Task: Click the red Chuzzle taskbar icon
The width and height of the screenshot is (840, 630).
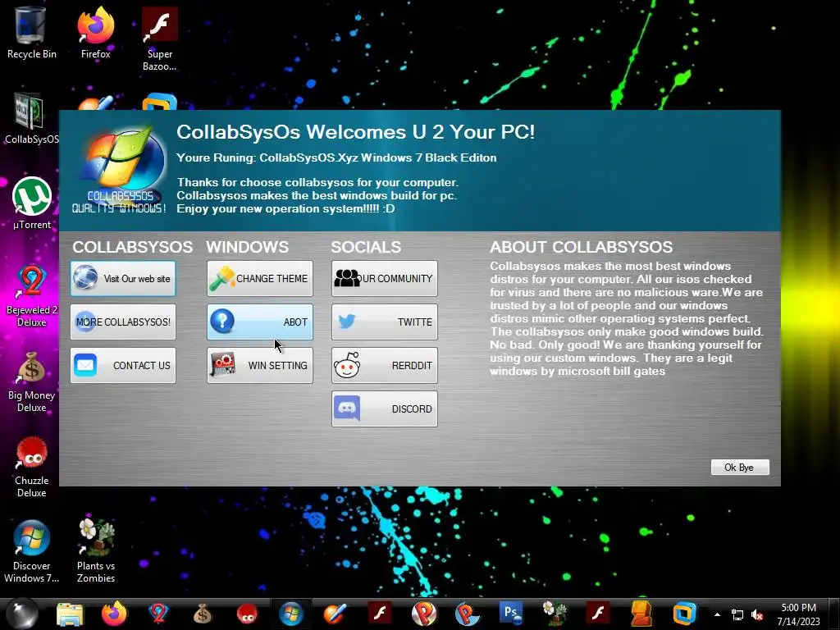Action: (247, 614)
